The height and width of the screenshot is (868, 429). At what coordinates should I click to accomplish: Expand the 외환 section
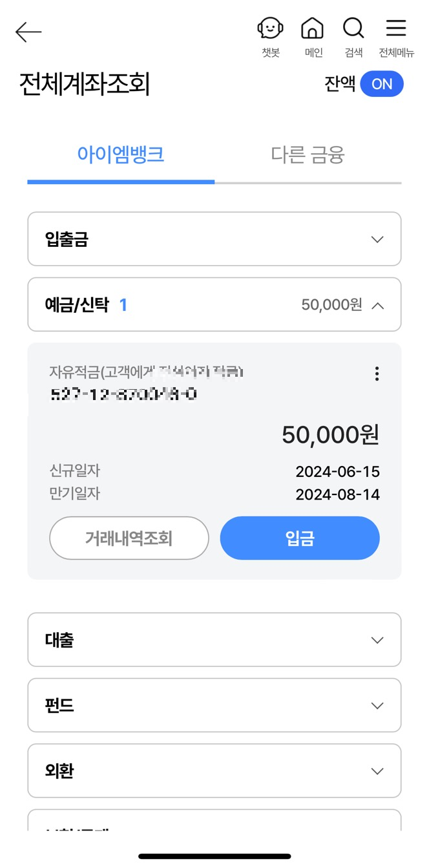coord(214,770)
